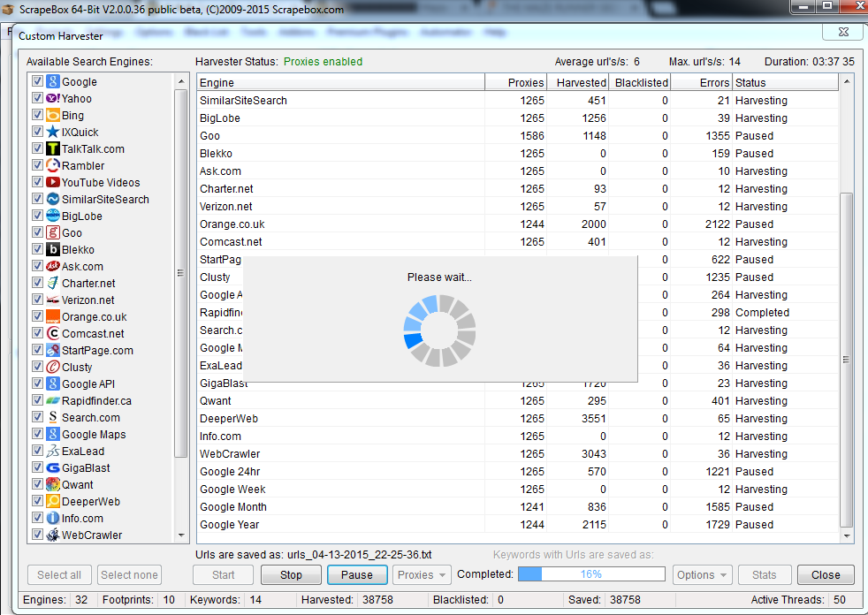Click the Rapidfinder.ca icon
This screenshot has height=615, width=868.
tap(52, 401)
